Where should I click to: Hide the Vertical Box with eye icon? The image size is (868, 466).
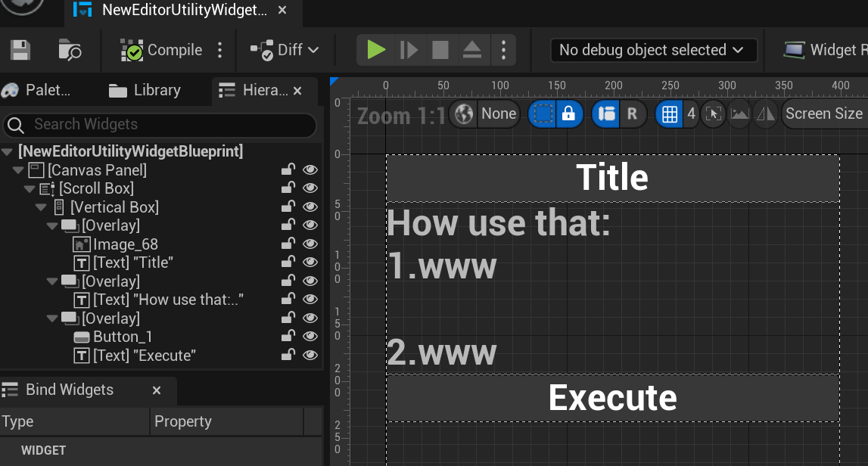(310, 207)
